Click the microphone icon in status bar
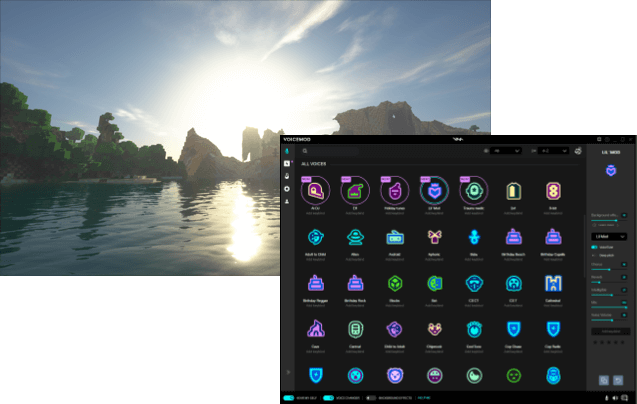The height and width of the screenshot is (404, 637). pos(607,398)
